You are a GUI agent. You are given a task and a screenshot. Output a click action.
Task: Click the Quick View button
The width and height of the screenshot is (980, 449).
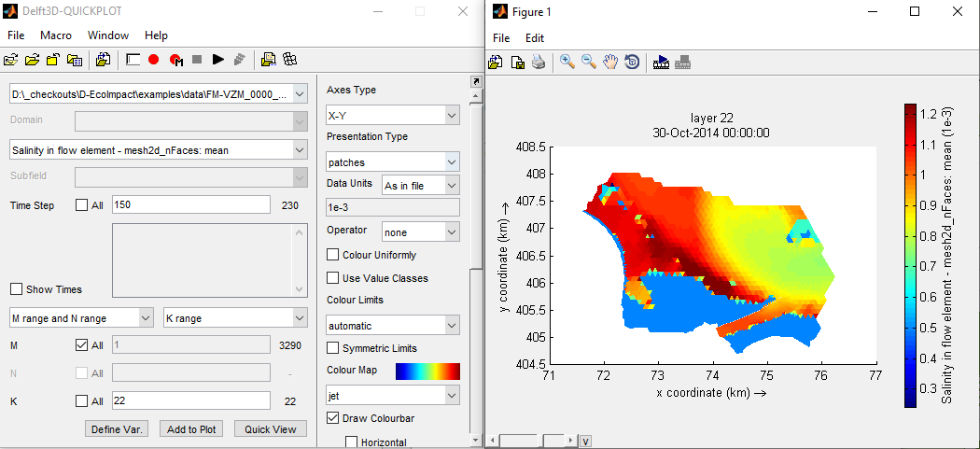click(x=270, y=429)
